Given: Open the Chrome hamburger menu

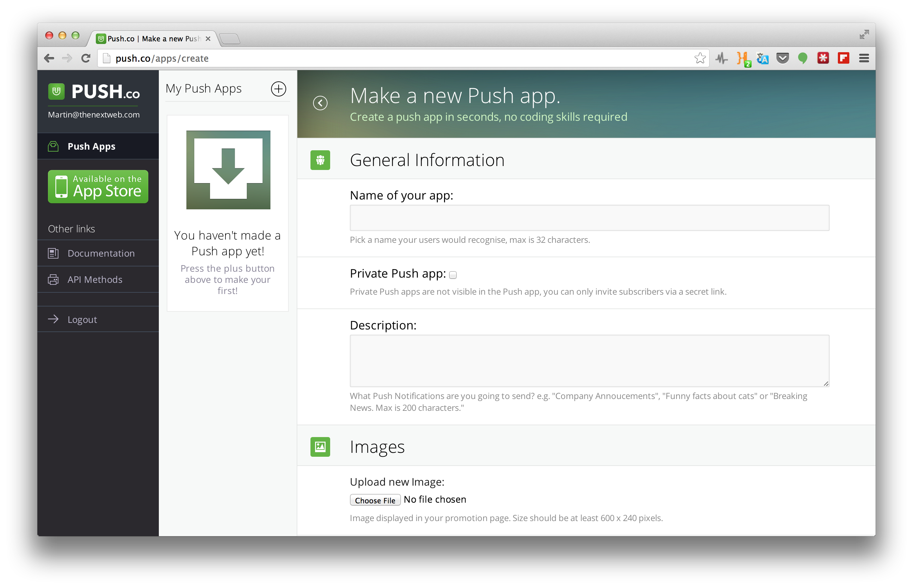Looking at the screenshot, I should [x=864, y=58].
